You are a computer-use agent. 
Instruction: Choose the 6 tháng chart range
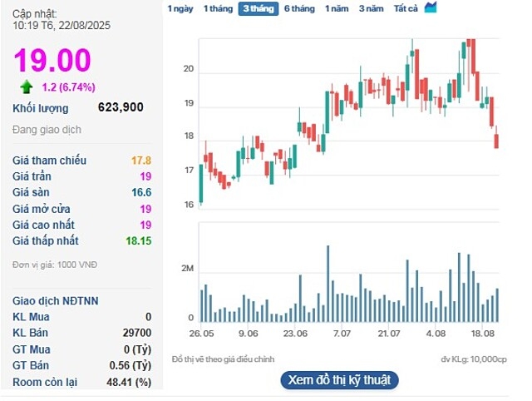[x=299, y=8]
